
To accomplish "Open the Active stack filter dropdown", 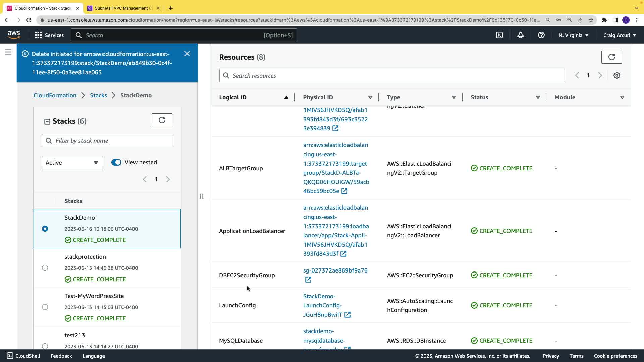I will click(72, 163).
